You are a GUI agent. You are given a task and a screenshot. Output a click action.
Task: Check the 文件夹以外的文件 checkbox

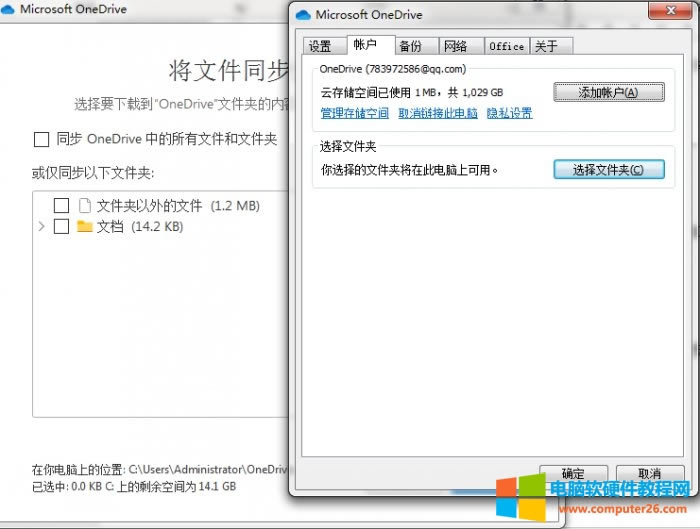(x=61, y=206)
